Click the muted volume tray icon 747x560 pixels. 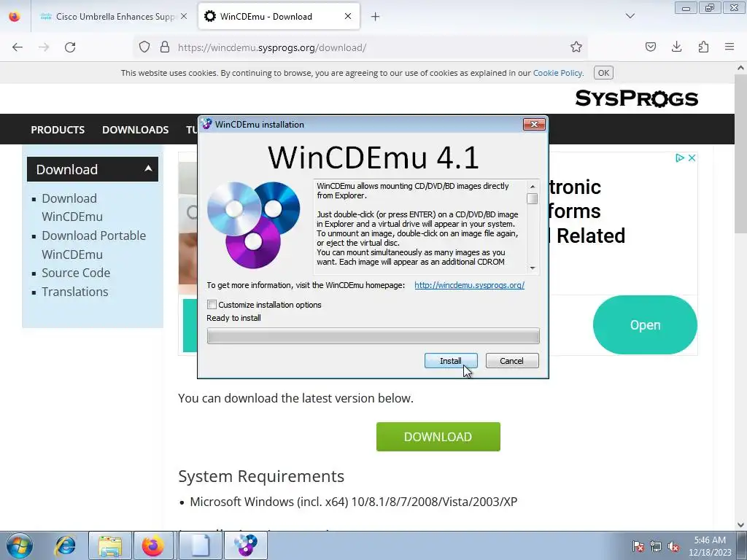point(673,547)
